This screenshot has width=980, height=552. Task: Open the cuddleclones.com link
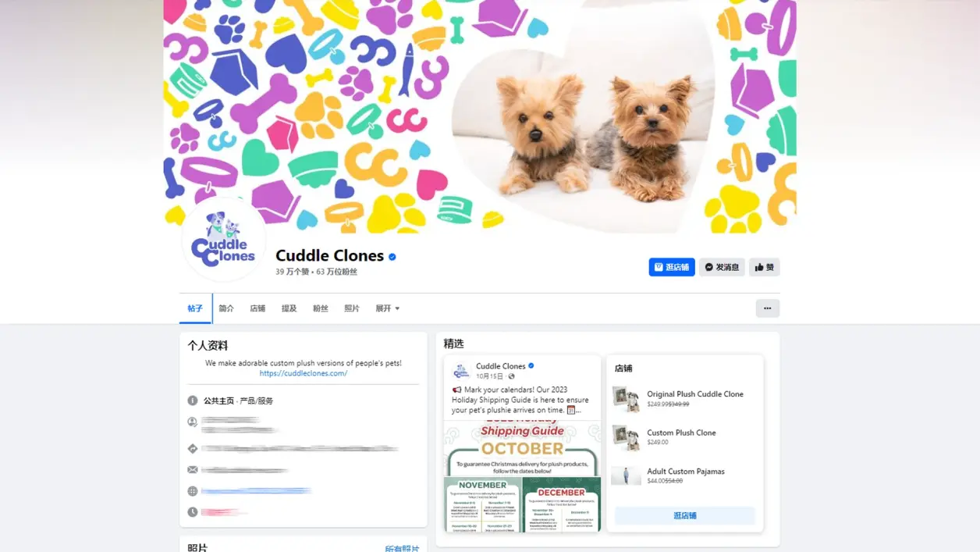(304, 373)
